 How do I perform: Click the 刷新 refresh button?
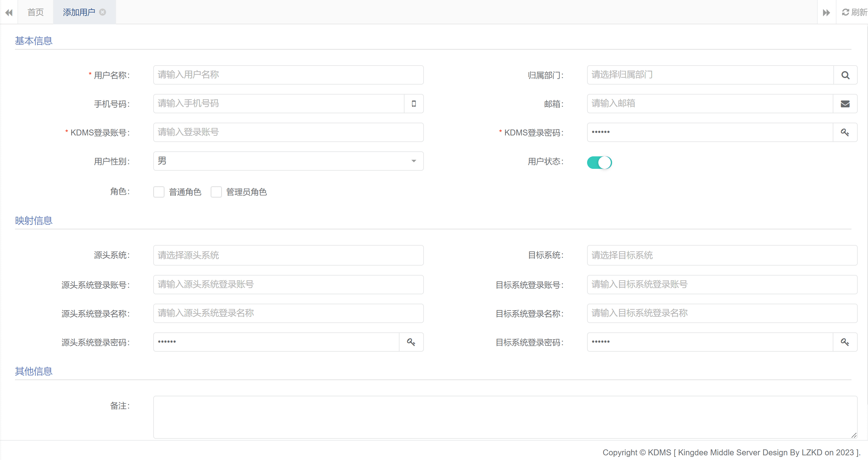[x=854, y=12]
